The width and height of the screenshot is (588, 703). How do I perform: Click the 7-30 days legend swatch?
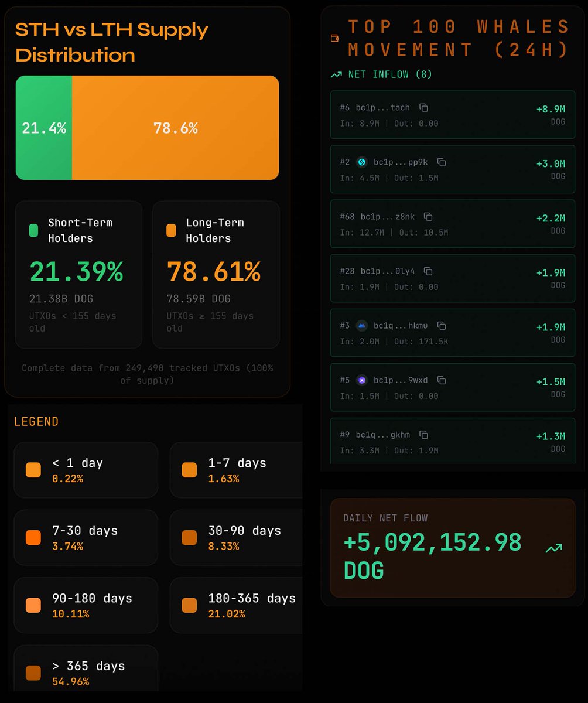pyautogui.click(x=33, y=538)
